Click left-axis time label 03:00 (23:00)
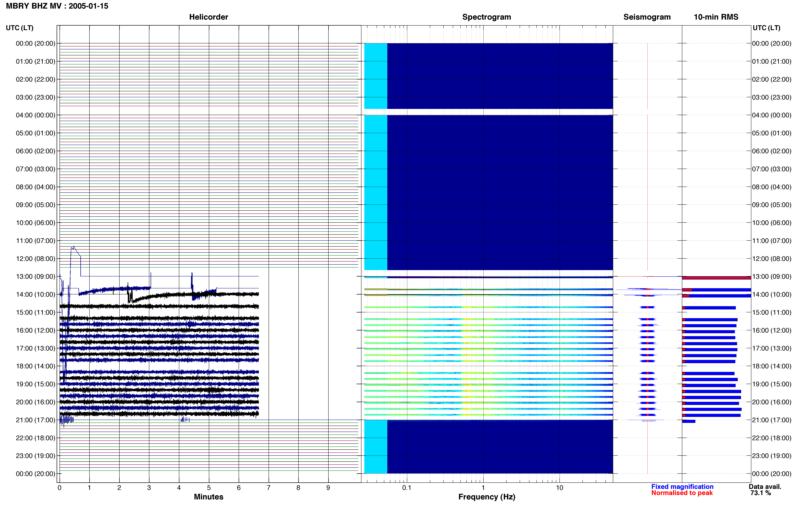Image resolution: width=812 pixels, height=508 pixels. pyautogui.click(x=36, y=97)
